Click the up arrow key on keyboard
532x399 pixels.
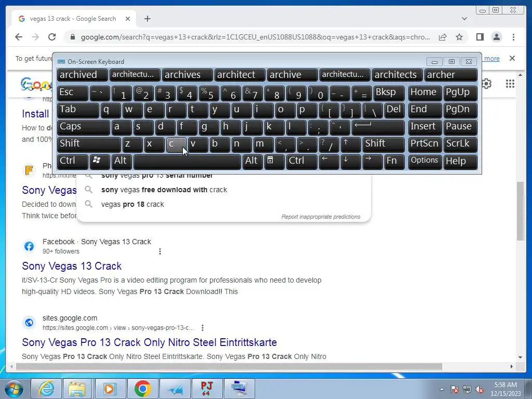(351, 144)
